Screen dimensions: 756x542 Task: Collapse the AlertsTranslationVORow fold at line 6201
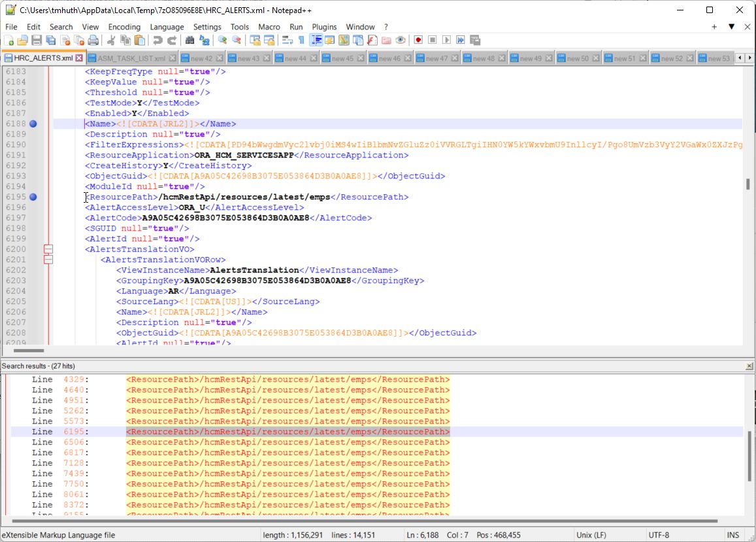48,260
